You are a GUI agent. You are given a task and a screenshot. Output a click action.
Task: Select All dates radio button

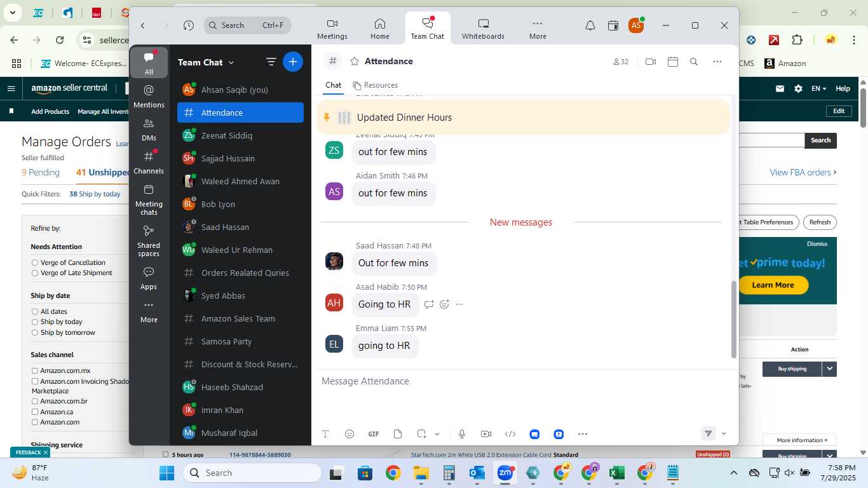pyautogui.click(x=35, y=311)
